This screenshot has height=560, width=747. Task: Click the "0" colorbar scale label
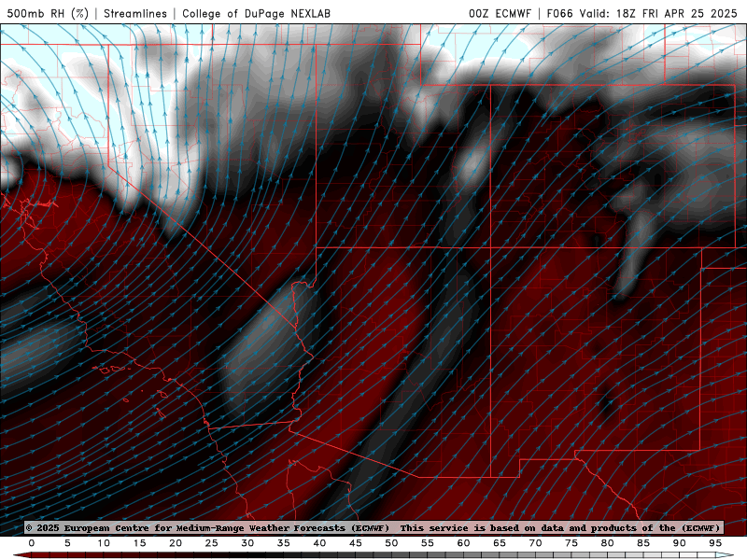(x=32, y=543)
